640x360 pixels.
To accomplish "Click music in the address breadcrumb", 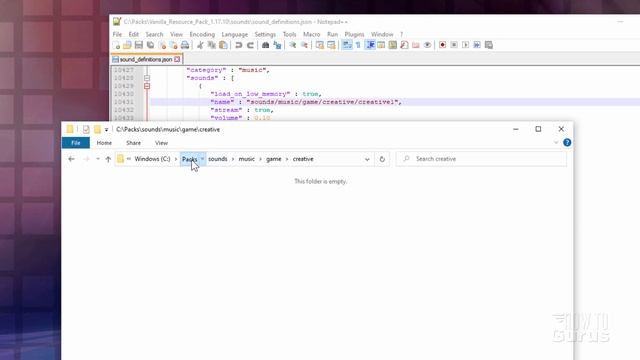I will point(247,159).
